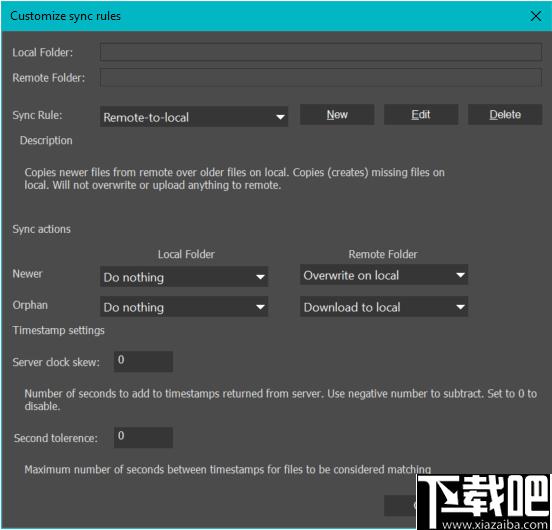Click the Edit sync rule button

click(421, 114)
